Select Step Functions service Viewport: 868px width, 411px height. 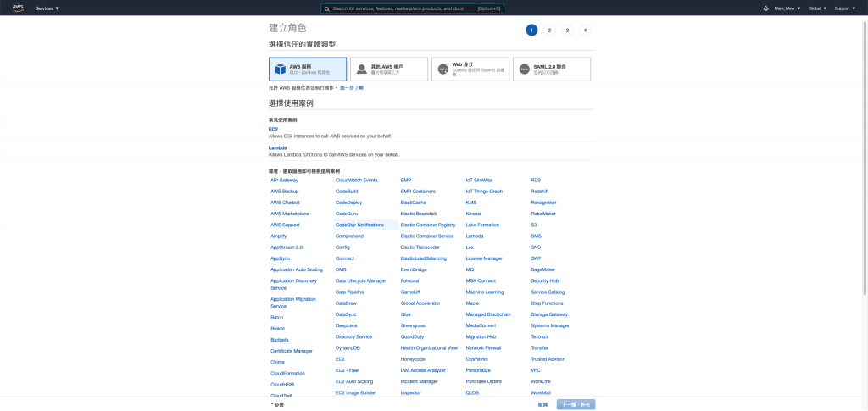(x=547, y=303)
